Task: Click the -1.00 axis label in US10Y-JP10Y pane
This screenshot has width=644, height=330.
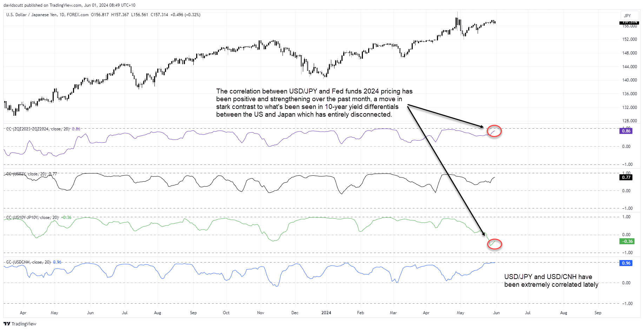Action: [x=627, y=253]
